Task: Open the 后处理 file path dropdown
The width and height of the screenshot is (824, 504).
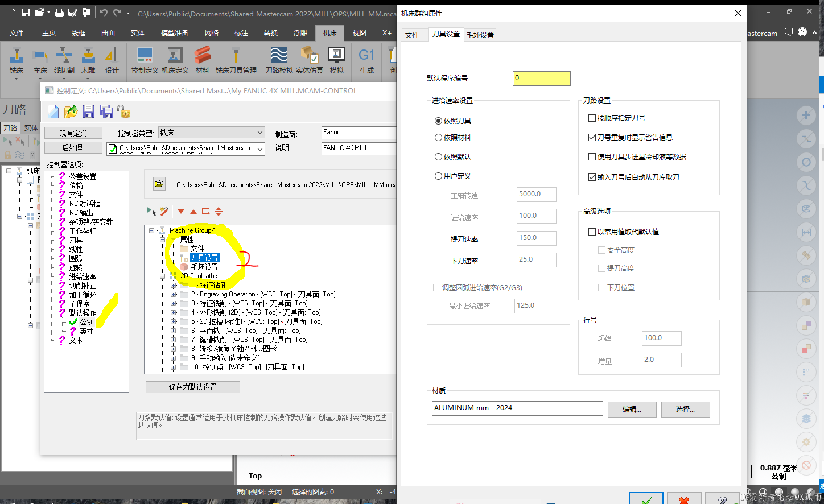Action: pyautogui.click(x=260, y=149)
